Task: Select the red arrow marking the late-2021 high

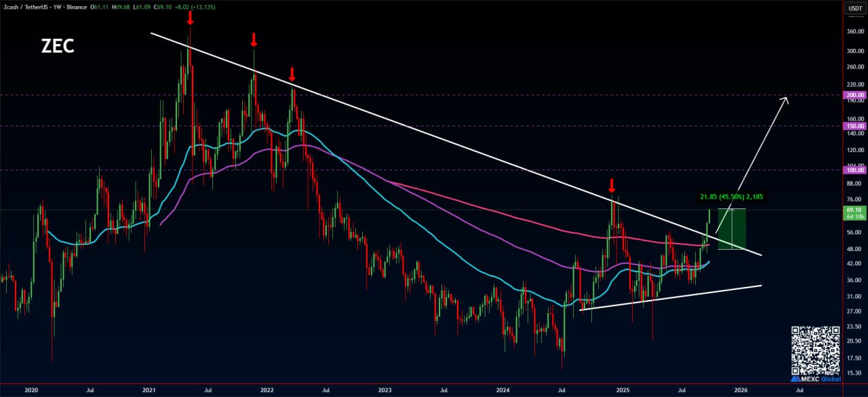Action: (x=253, y=39)
